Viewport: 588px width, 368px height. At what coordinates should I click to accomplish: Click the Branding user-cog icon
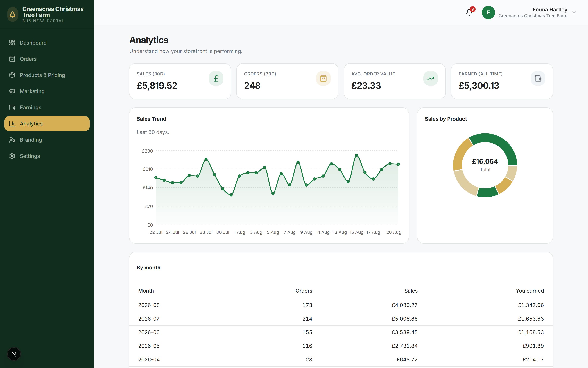coord(12,140)
